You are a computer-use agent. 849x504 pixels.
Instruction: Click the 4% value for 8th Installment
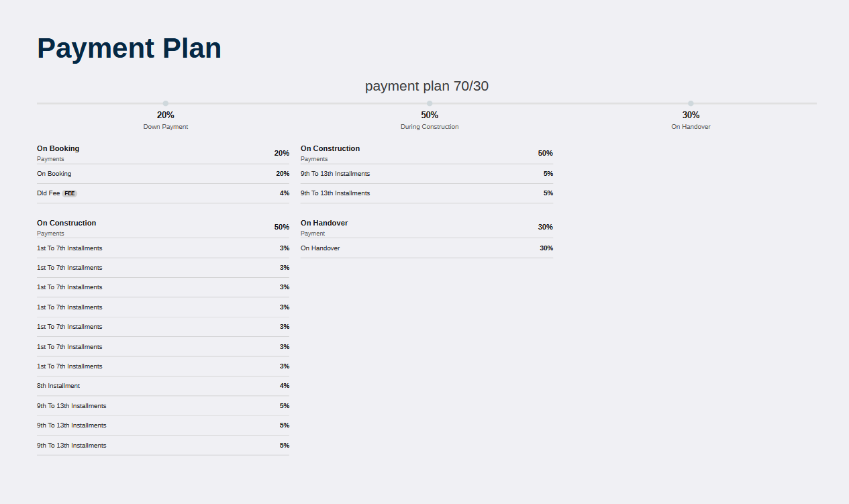285,386
